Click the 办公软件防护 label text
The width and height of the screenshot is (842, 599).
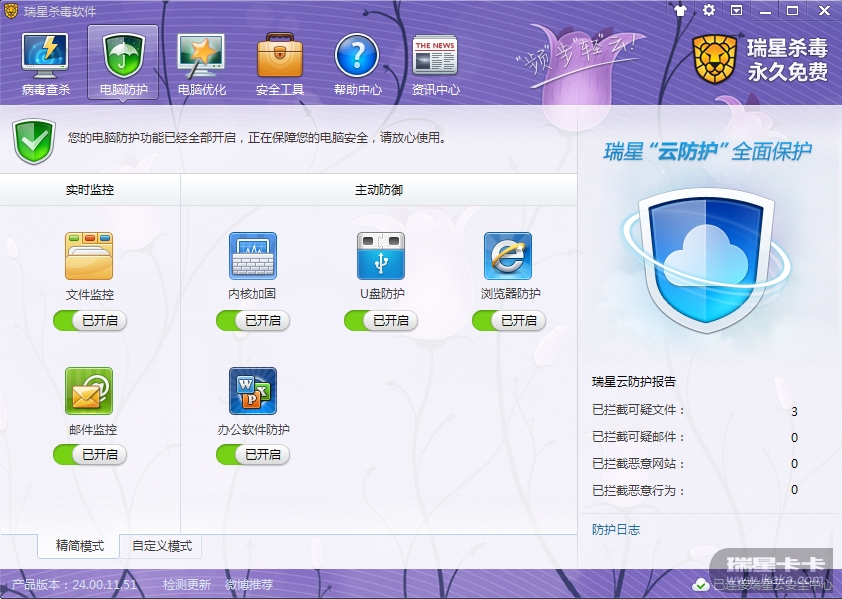253,429
